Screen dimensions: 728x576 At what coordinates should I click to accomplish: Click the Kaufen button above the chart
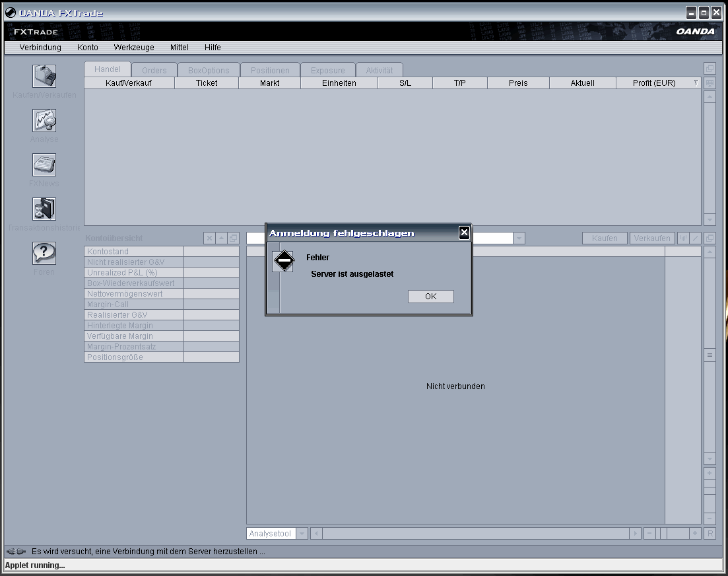[x=605, y=238]
